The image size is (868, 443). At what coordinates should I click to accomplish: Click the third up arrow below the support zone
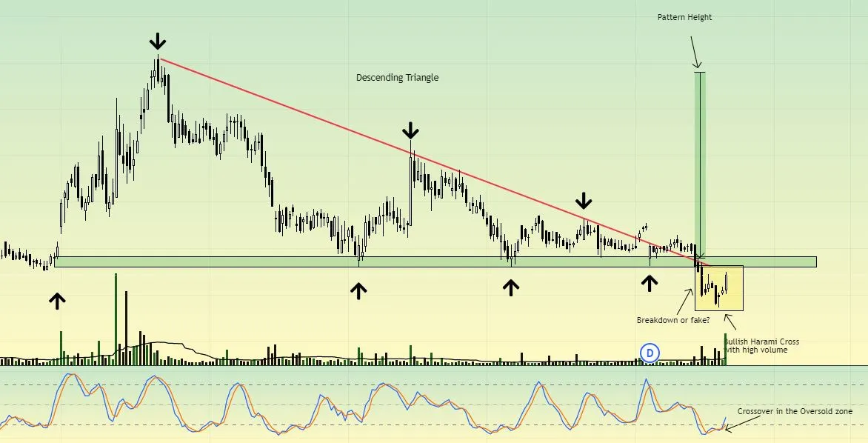[510, 287]
